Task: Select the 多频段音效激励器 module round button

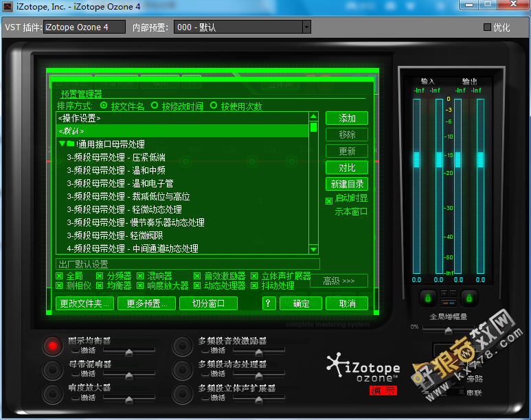Action: pos(183,346)
